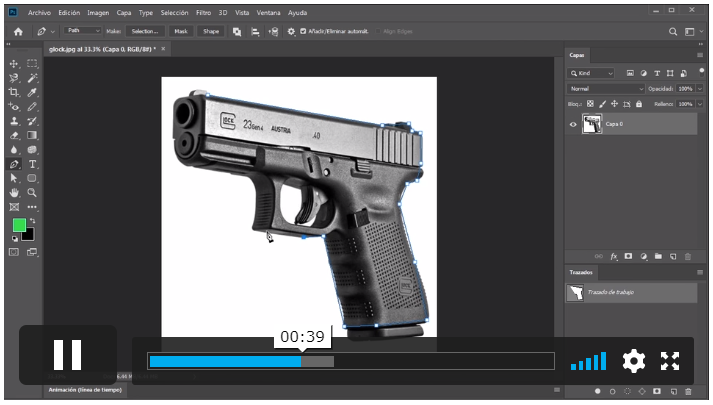Toggle lock transparent pixels
Screen dimensions: 713x405
[590, 104]
